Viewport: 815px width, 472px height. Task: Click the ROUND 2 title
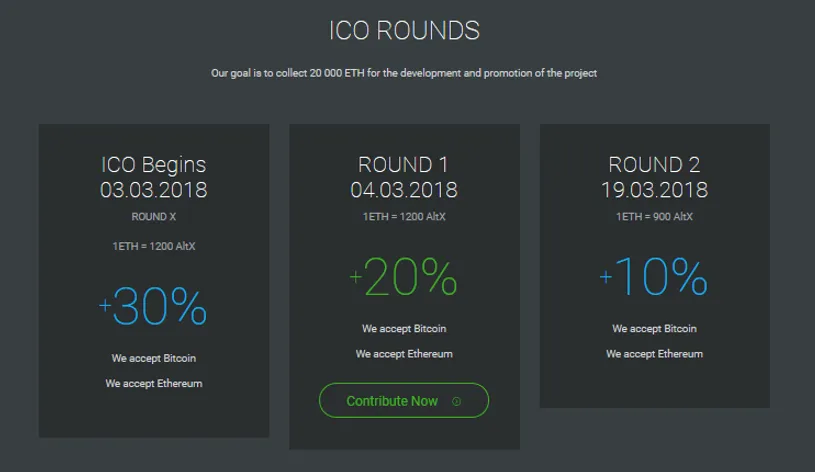(x=654, y=165)
